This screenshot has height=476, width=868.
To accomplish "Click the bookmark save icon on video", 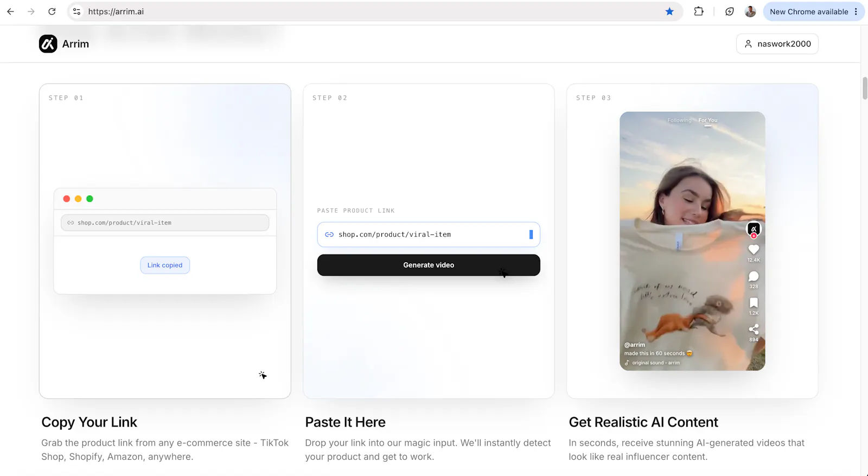I will click(754, 303).
